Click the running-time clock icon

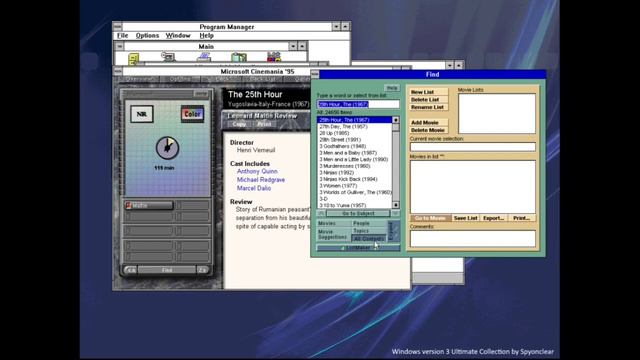pos(167,148)
